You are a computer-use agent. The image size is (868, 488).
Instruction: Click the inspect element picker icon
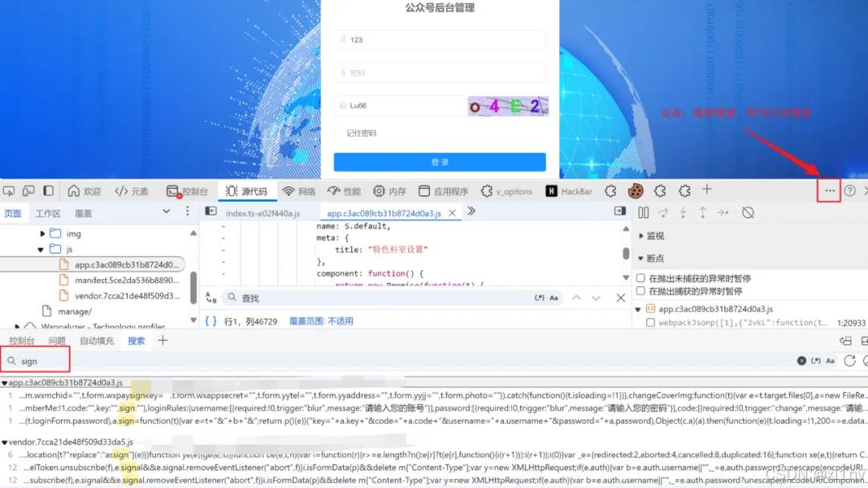pos(8,191)
